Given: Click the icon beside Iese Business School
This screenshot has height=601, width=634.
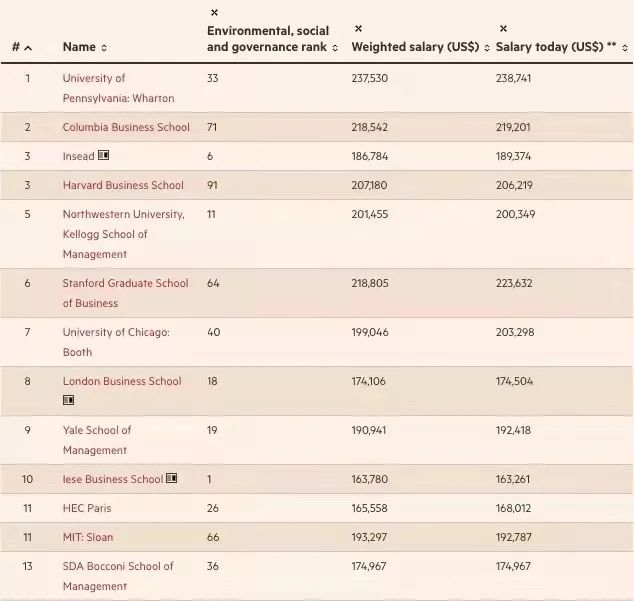Looking at the screenshot, I should [x=172, y=479].
